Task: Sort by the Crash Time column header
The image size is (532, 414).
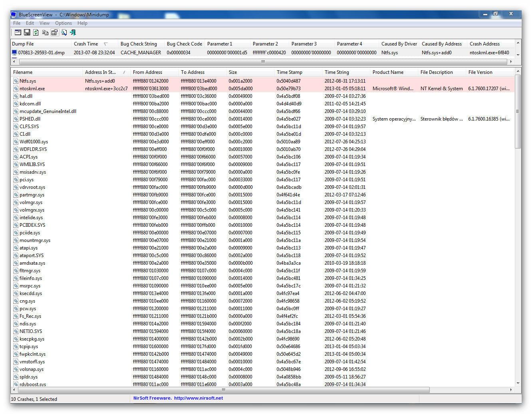Action: point(95,44)
